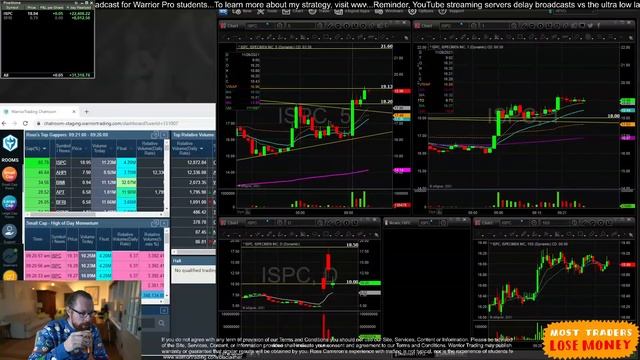Open AHPI in the Top Gappers list

tap(61, 173)
